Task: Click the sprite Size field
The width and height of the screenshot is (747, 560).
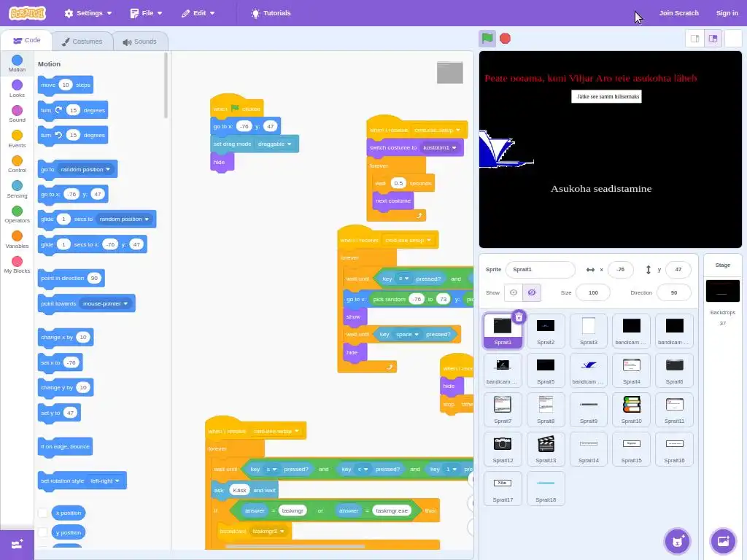Action: 592,292
